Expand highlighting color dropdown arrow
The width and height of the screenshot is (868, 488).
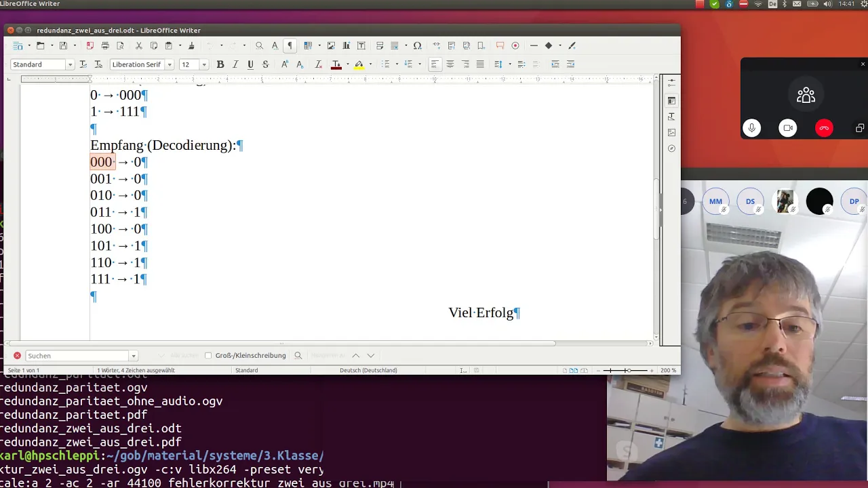click(370, 64)
